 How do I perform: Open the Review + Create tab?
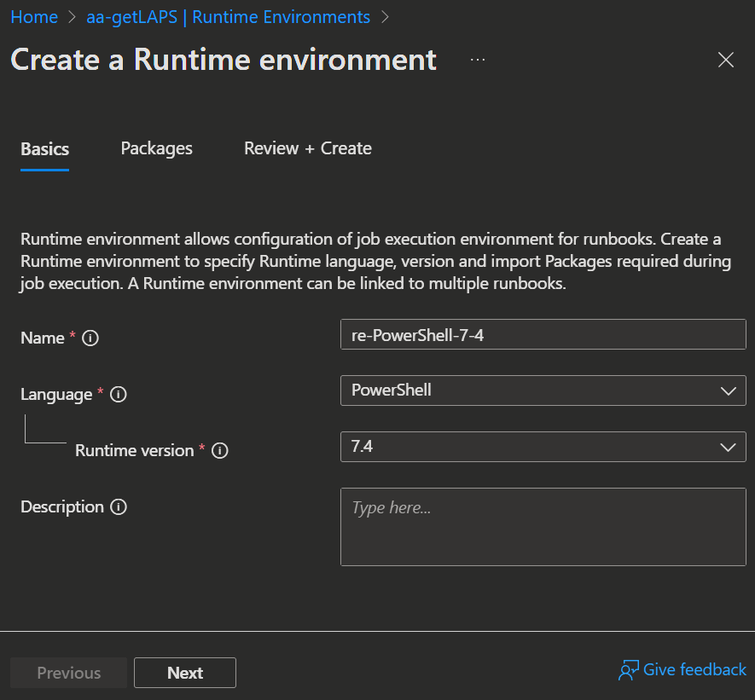click(307, 148)
